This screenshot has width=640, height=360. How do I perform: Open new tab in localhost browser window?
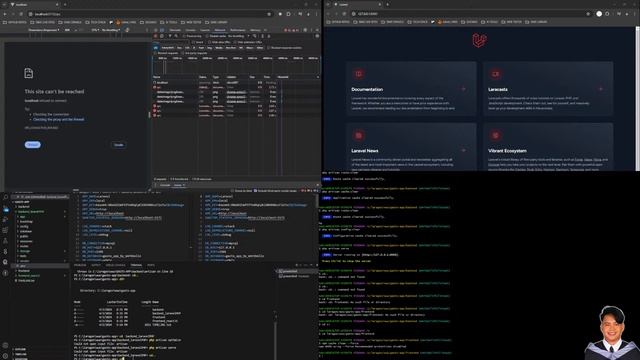(x=65, y=4)
